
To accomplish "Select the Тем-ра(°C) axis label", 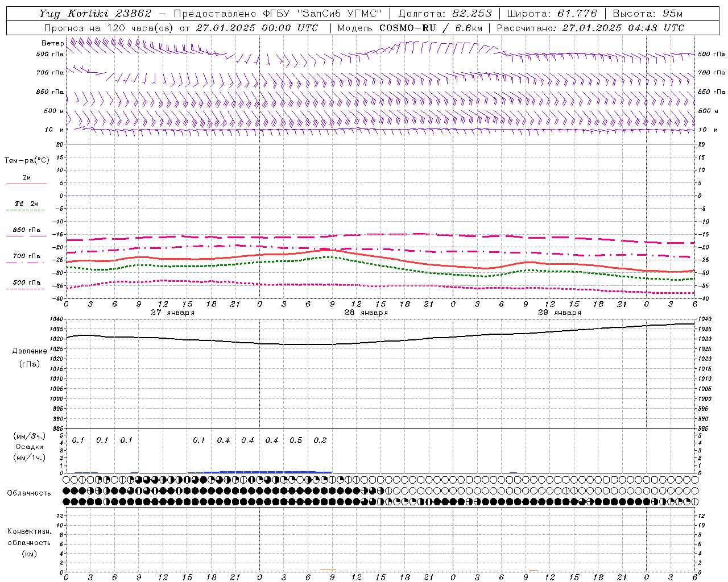I will (27, 161).
